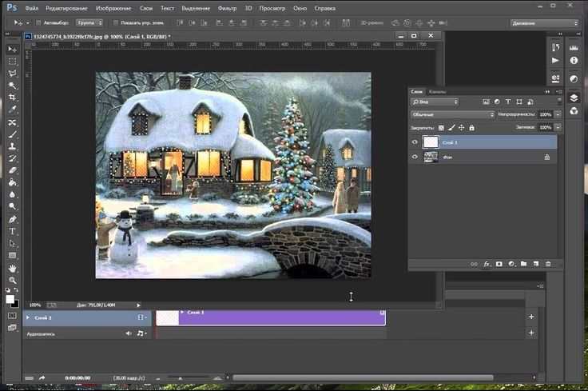Toggle the layer filter switch
The image size is (588, 391).
tap(559, 102)
